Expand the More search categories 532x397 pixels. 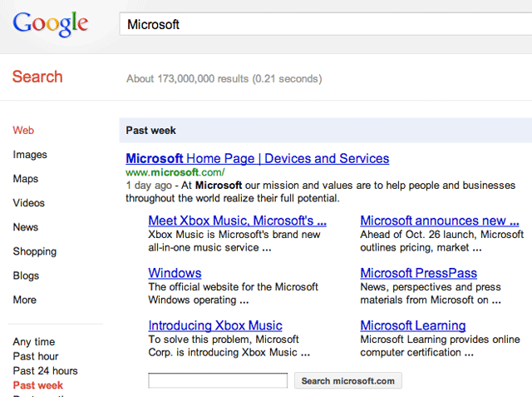tap(24, 300)
